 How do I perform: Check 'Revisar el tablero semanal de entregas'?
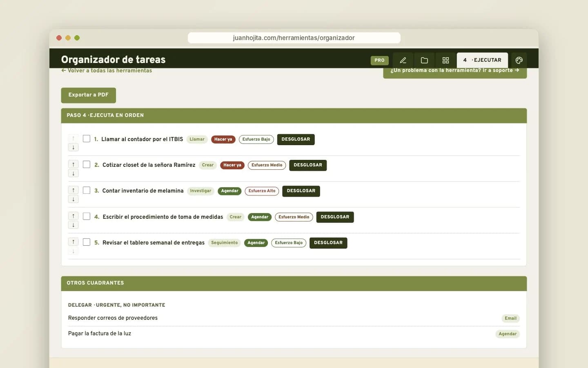coord(87,242)
